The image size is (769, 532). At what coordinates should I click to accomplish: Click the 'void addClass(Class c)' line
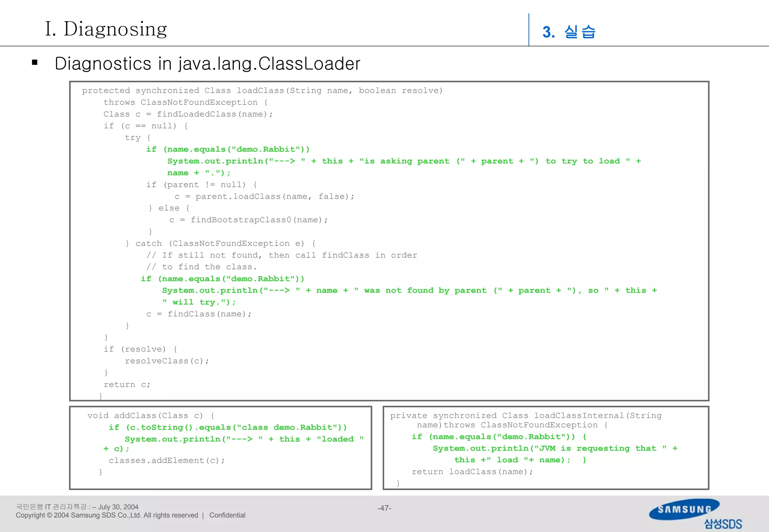coord(151,416)
